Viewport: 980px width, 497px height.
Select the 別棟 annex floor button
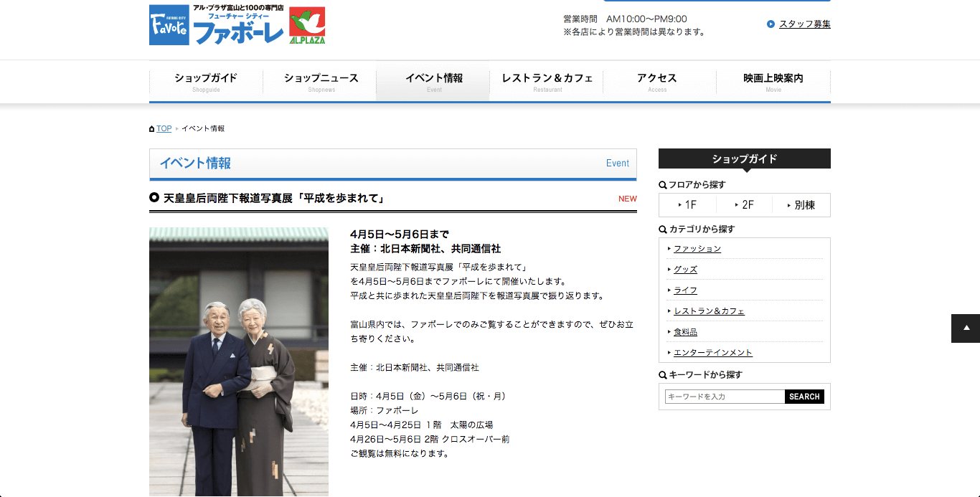801,205
